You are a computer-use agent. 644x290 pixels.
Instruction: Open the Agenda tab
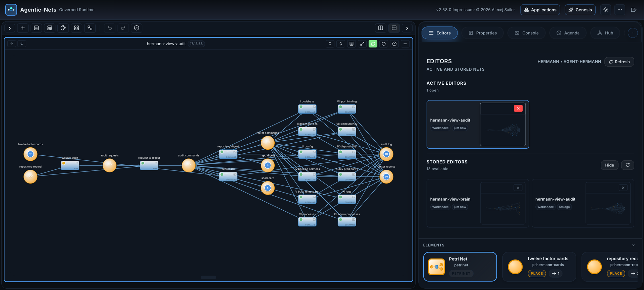(x=568, y=33)
